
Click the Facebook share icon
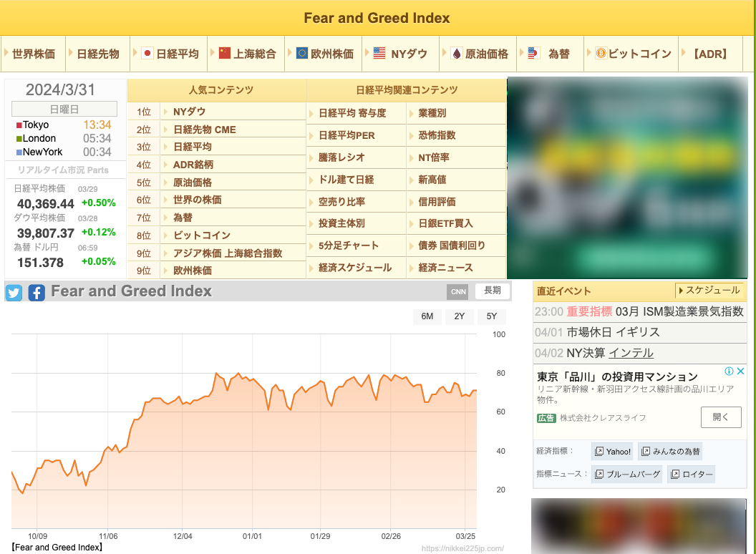coord(36,292)
